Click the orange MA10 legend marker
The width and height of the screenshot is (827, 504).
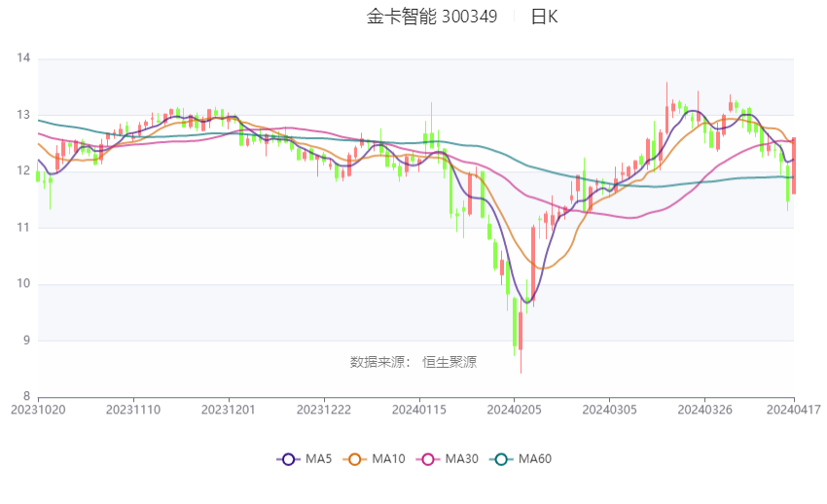355,458
